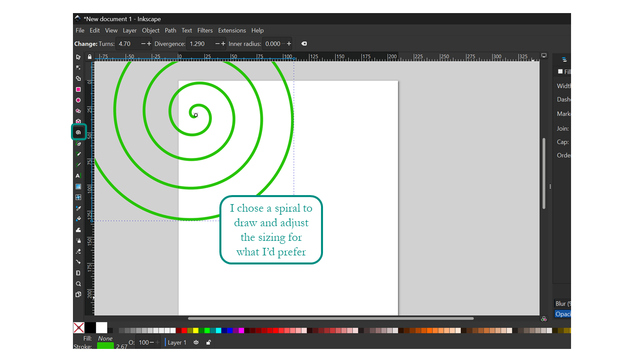Click the green Stroke color indicator
The height and width of the screenshot is (362, 644).
tap(105, 345)
